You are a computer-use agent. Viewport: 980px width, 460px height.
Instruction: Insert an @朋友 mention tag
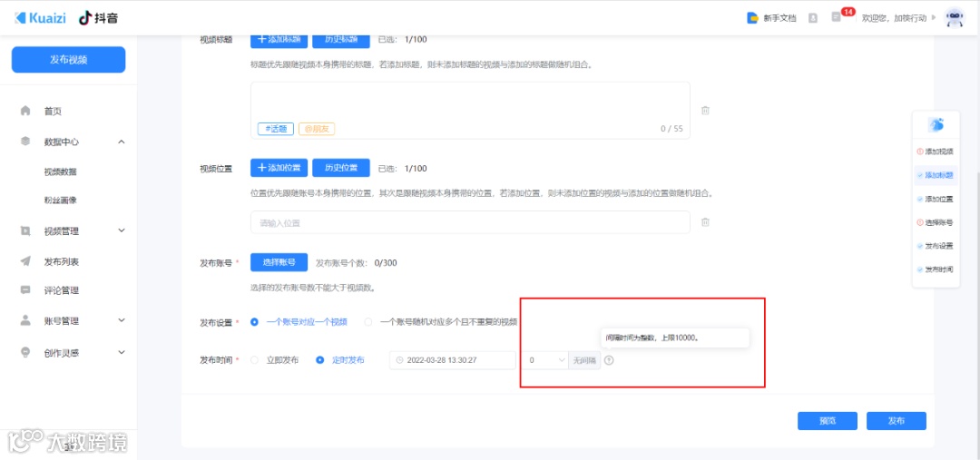317,129
